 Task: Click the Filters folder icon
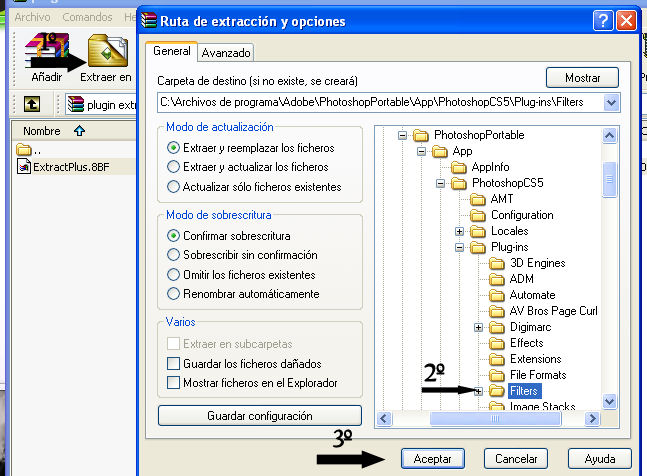[497, 391]
